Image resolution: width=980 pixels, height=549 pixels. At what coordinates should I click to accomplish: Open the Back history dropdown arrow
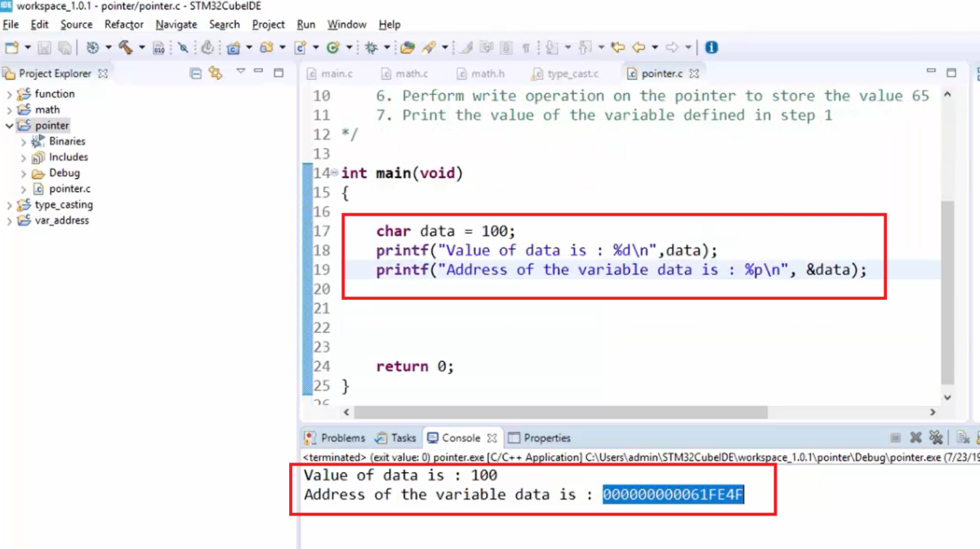coord(654,47)
